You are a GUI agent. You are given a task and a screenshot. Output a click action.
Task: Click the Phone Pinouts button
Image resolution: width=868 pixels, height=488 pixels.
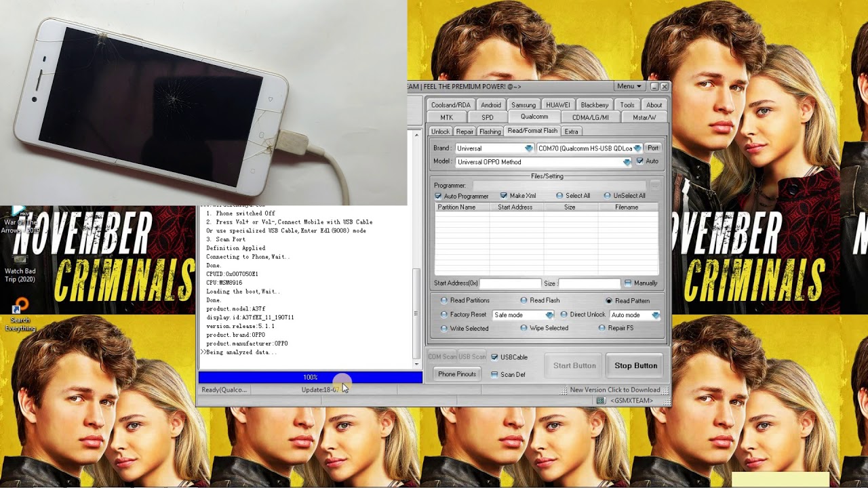457,374
